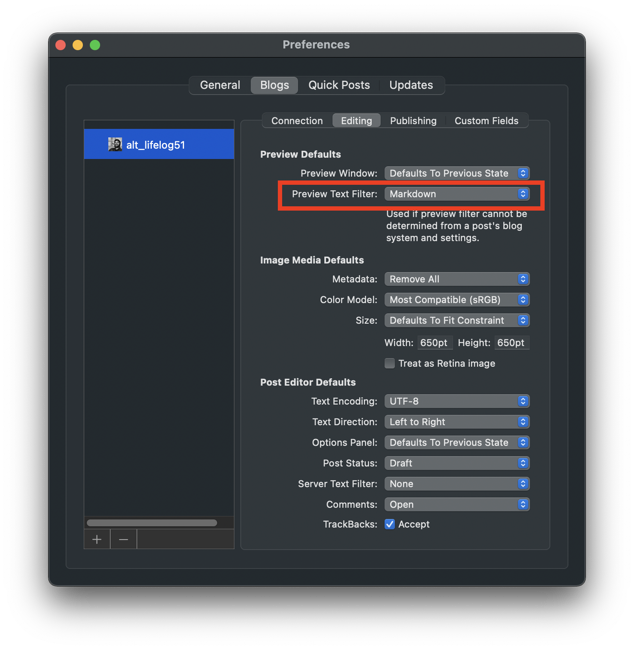Change the Post Status Draft dropdown
The image size is (634, 650).
click(x=457, y=463)
